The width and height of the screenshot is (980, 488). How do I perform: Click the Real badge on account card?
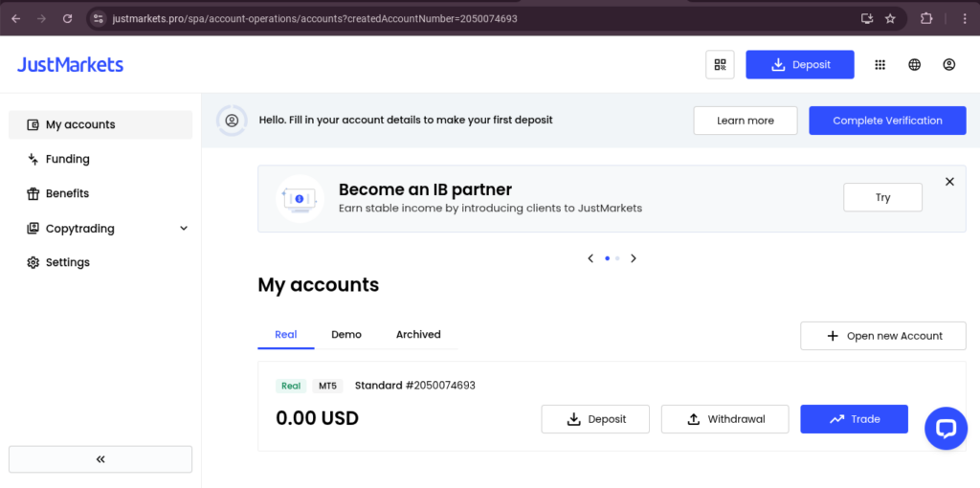[x=291, y=387]
